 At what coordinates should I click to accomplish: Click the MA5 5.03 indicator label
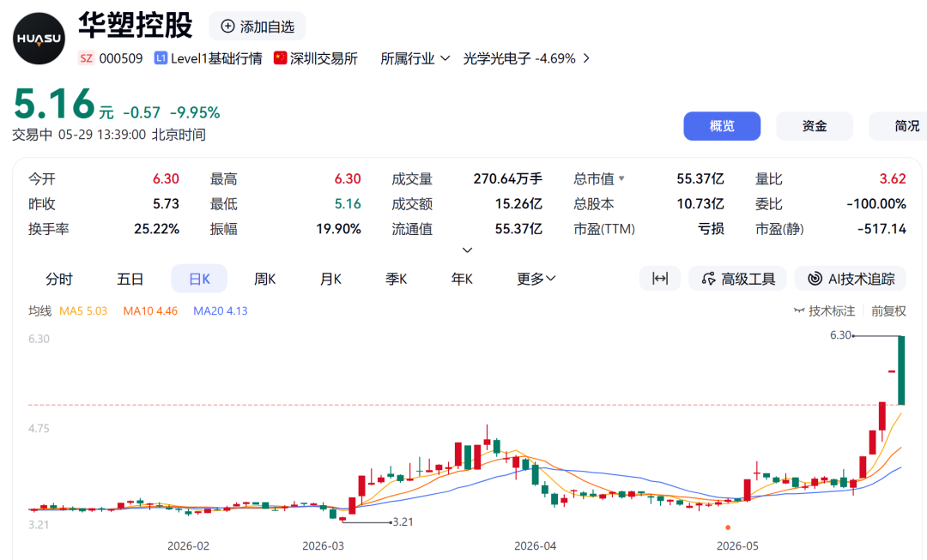point(83,310)
